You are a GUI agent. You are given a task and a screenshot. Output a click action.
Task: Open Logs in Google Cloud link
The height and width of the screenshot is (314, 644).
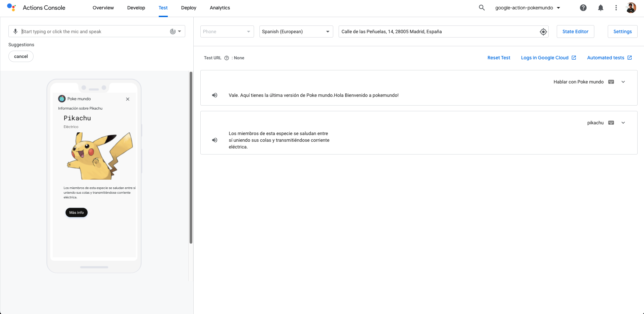coord(548,58)
